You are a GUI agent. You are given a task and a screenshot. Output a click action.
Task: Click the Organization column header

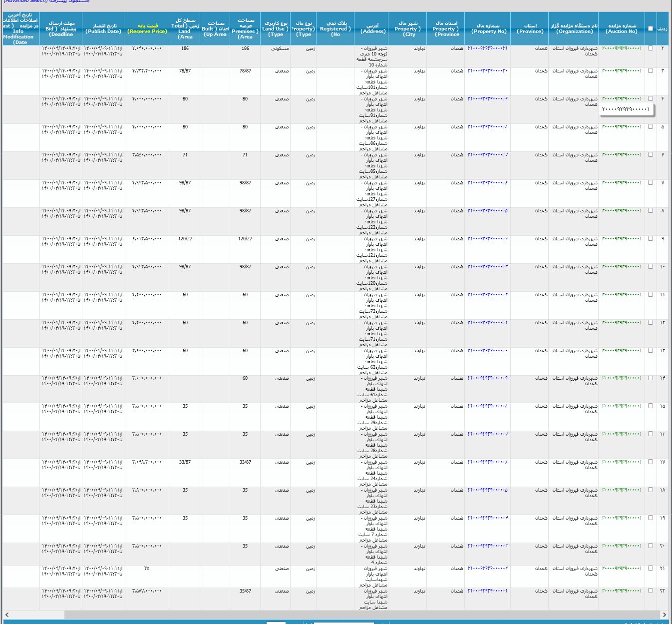click(x=574, y=28)
